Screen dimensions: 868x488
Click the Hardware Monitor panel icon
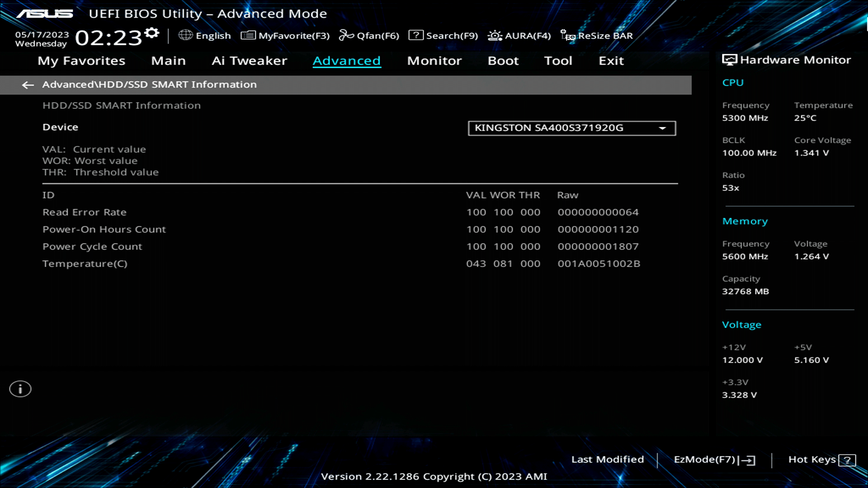tap(729, 59)
